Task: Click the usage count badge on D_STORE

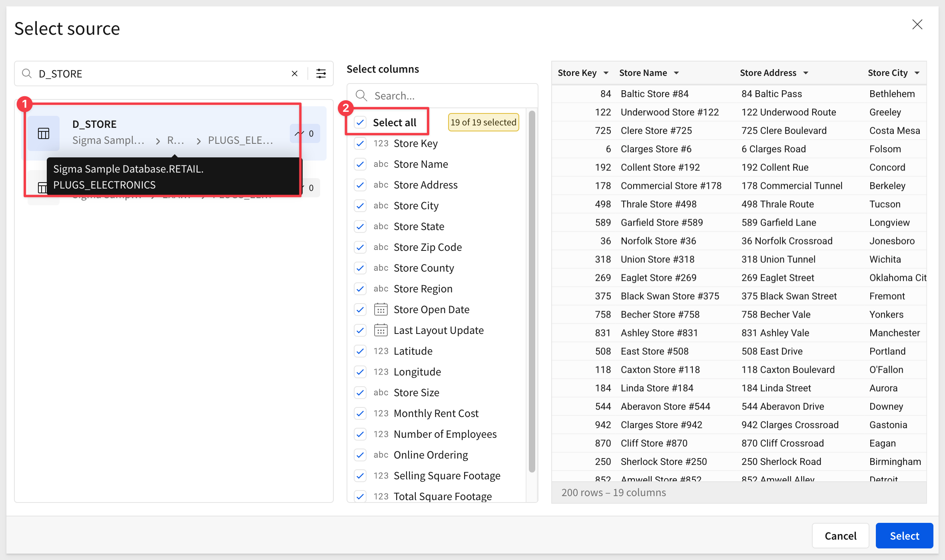Action: pyautogui.click(x=305, y=133)
